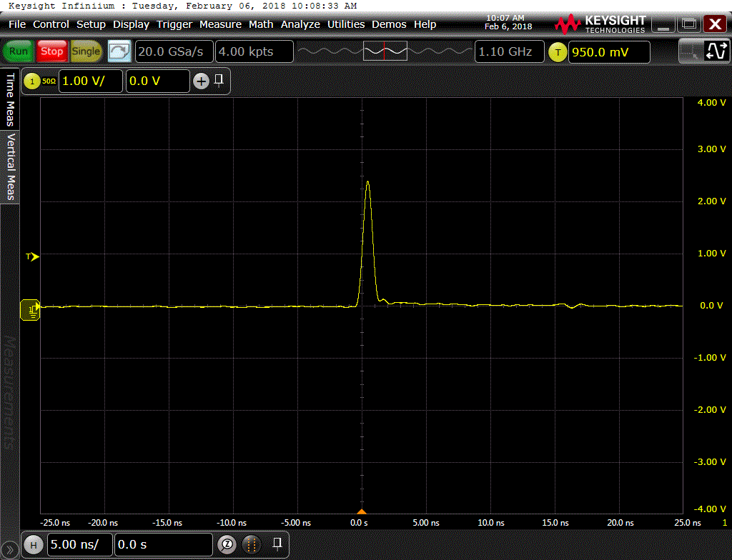Open the Demos menu

(389, 24)
